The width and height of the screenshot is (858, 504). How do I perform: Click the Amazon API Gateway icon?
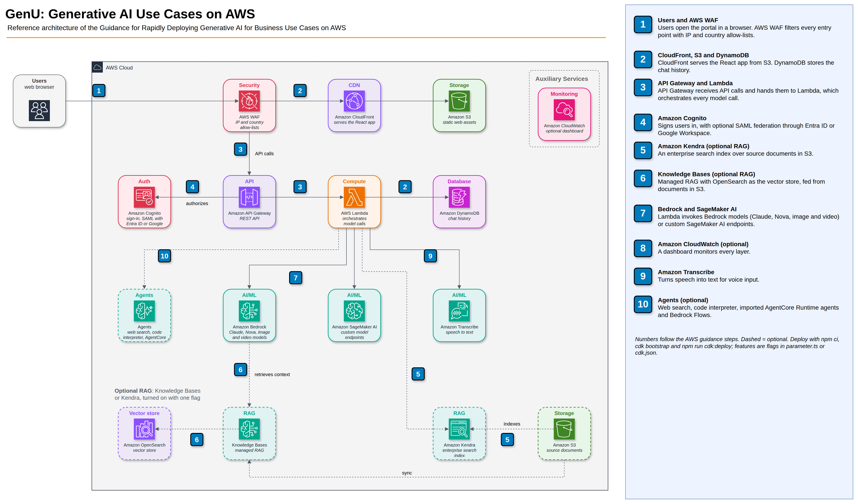pos(249,197)
